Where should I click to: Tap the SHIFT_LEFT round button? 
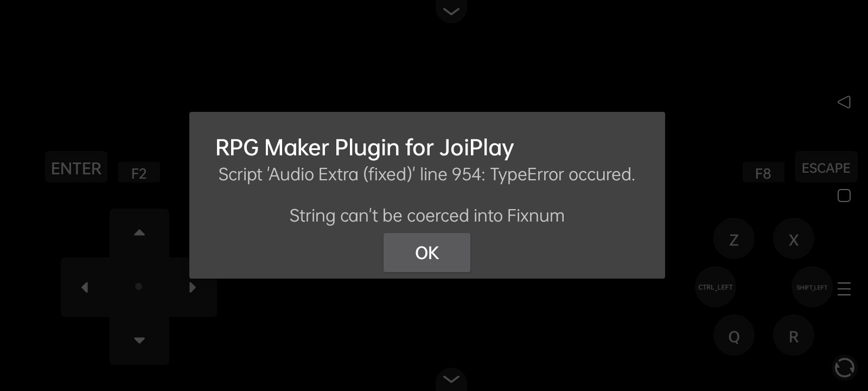[x=812, y=287]
